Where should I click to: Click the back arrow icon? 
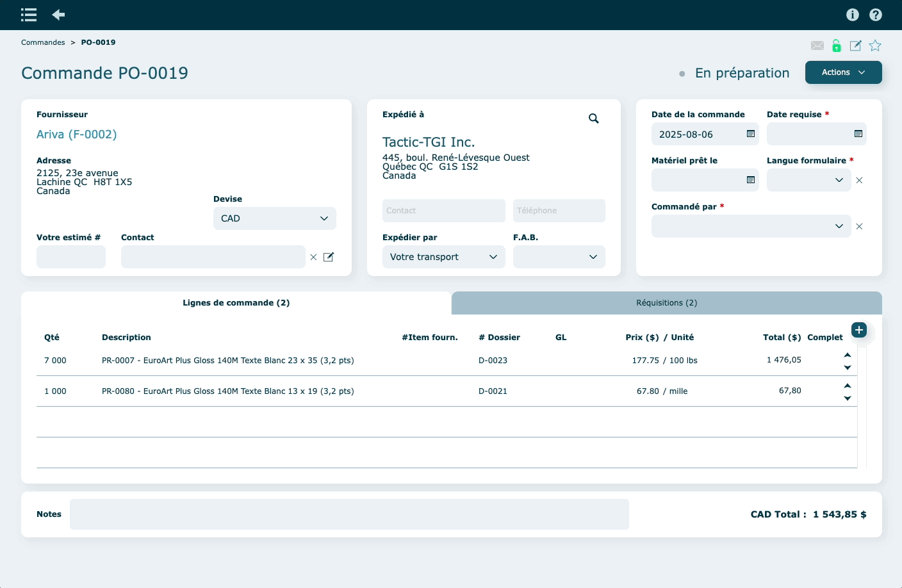tap(58, 15)
